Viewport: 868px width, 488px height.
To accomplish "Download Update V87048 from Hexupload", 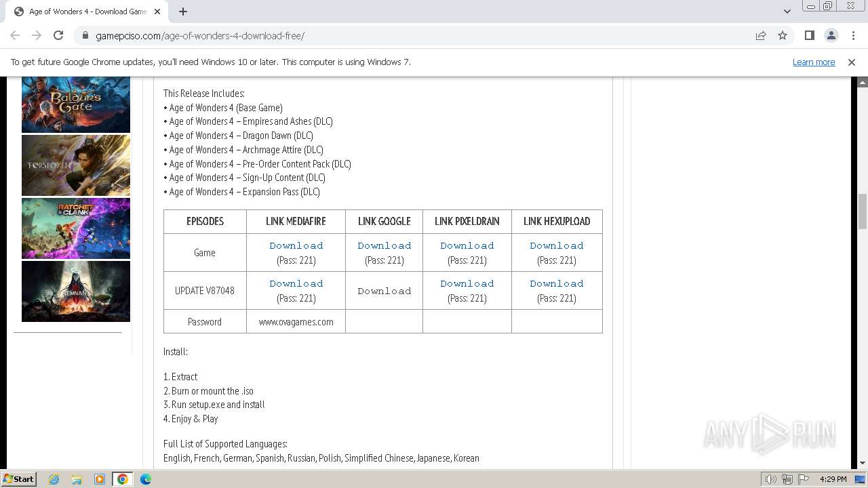I will pos(557,283).
